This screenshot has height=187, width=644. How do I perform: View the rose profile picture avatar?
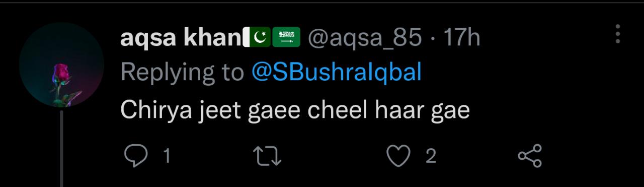point(61,65)
